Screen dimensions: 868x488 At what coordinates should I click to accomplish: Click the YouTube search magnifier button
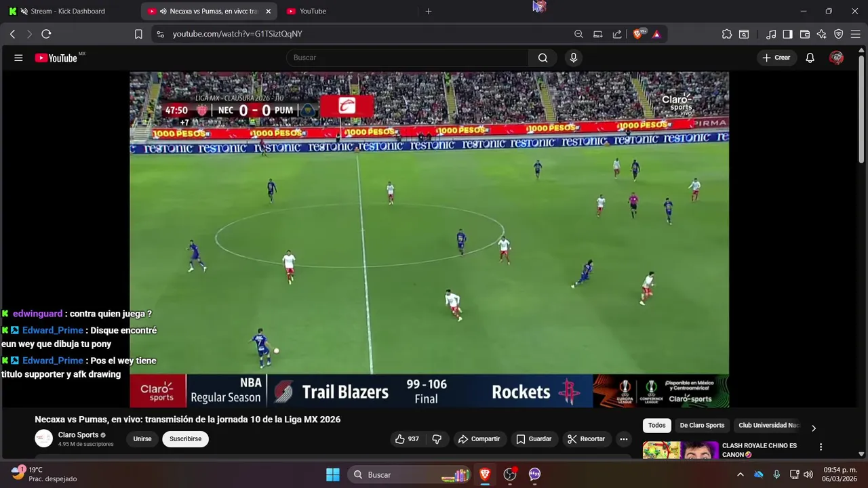tap(542, 58)
